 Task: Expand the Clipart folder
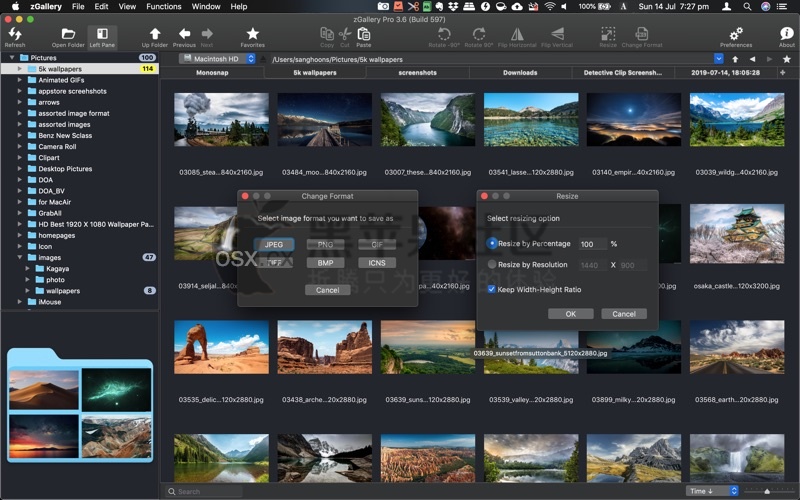point(19,158)
